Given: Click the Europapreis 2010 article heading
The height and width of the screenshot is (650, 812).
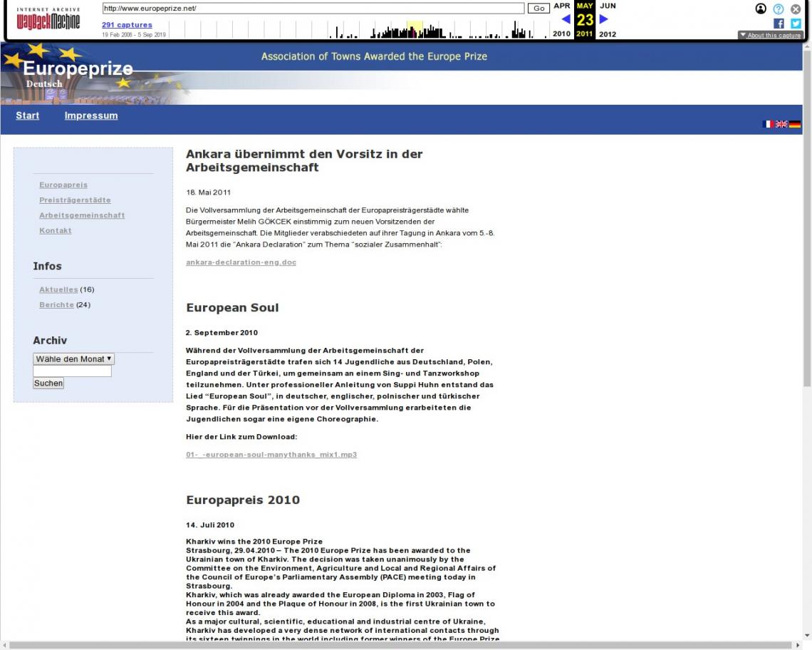Looking at the screenshot, I should 243,500.
